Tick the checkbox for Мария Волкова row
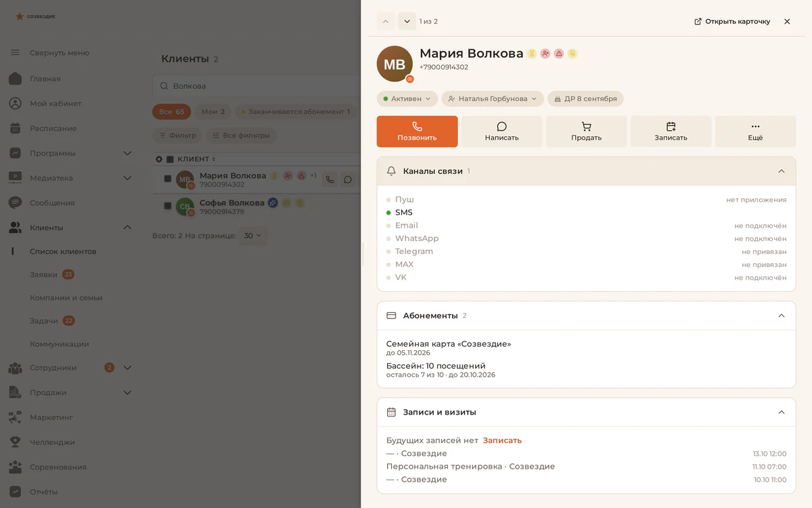Image resolution: width=812 pixels, height=508 pixels. [x=168, y=179]
